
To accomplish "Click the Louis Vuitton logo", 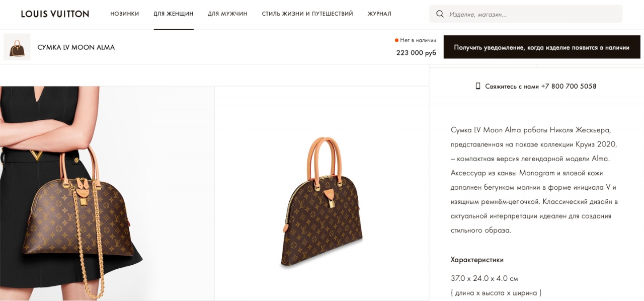I will pos(55,14).
